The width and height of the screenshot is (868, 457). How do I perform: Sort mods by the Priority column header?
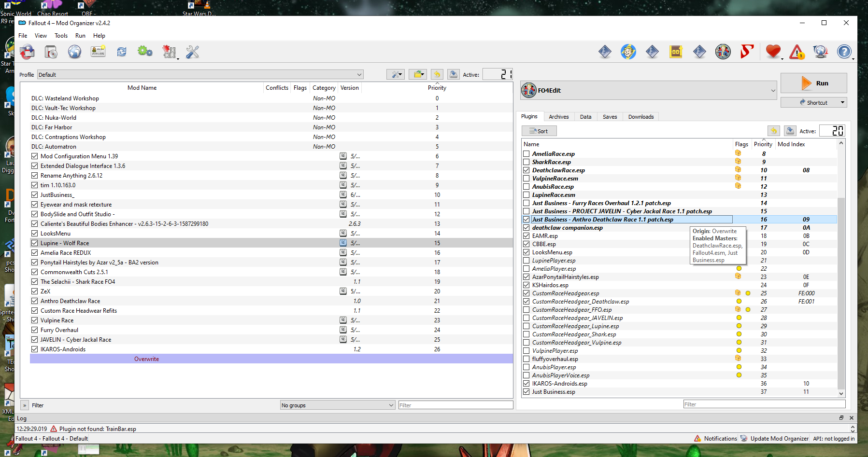point(437,87)
